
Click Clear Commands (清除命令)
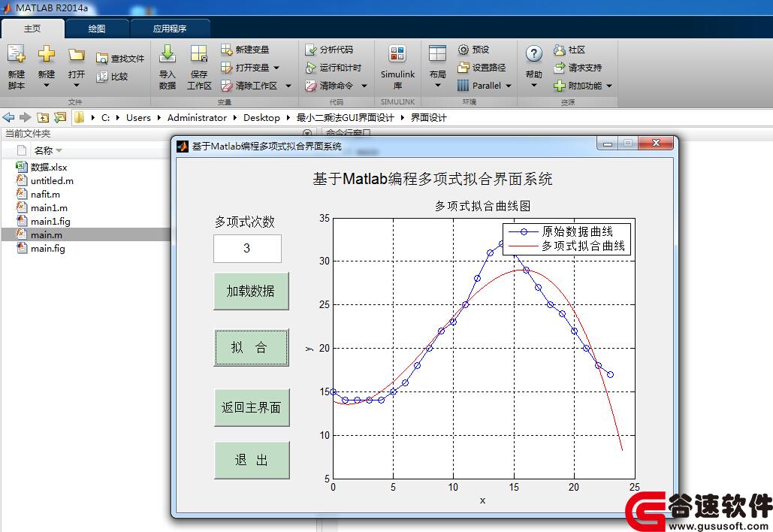click(329, 86)
